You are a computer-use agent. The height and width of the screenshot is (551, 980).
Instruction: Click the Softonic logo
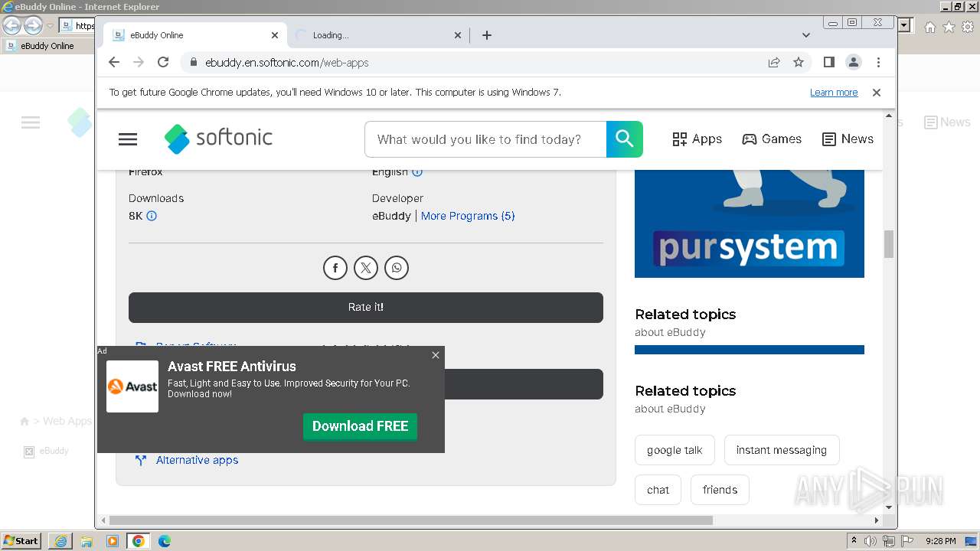pos(218,139)
